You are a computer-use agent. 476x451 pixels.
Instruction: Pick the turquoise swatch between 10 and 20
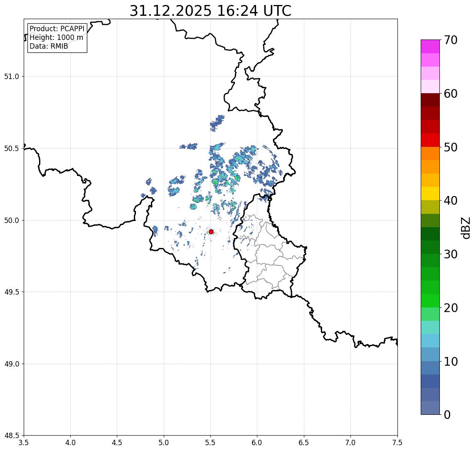[x=430, y=327]
